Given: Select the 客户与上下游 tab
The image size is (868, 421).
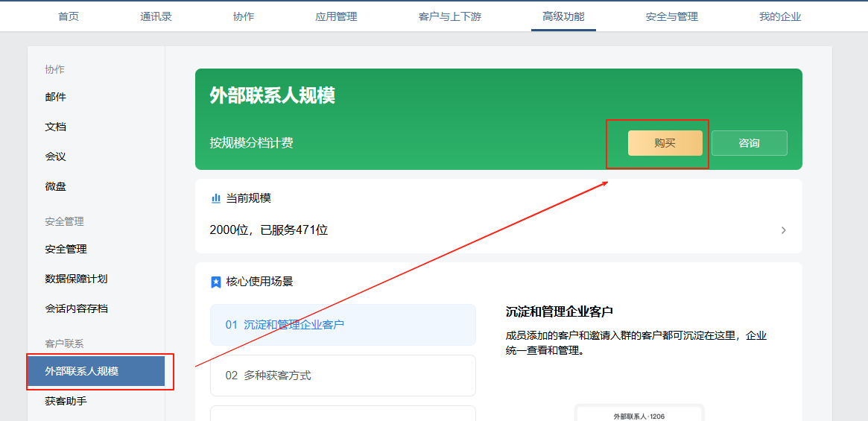Looking at the screenshot, I should tap(450, 16).
